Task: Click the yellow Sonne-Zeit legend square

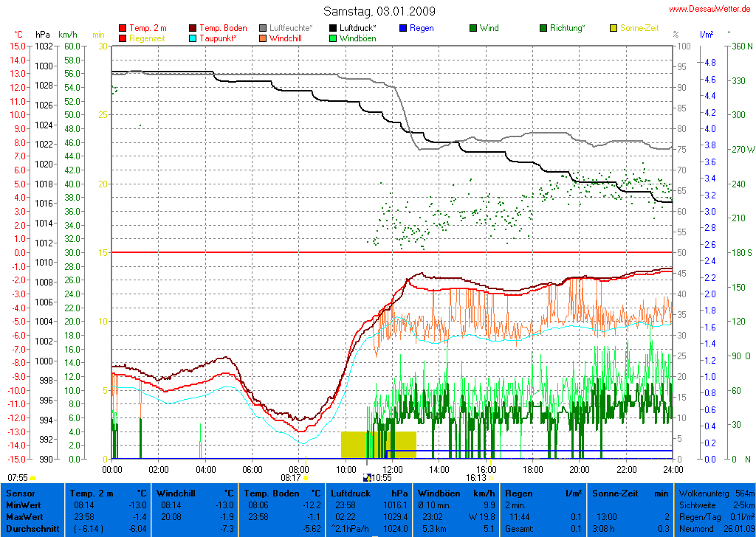Action: (x=614, y=29)
